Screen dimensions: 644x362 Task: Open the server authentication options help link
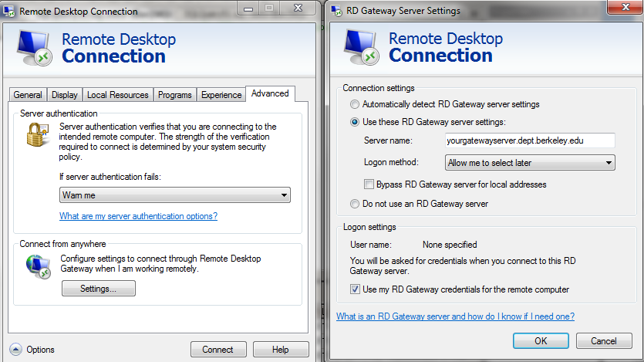[138, 216]
